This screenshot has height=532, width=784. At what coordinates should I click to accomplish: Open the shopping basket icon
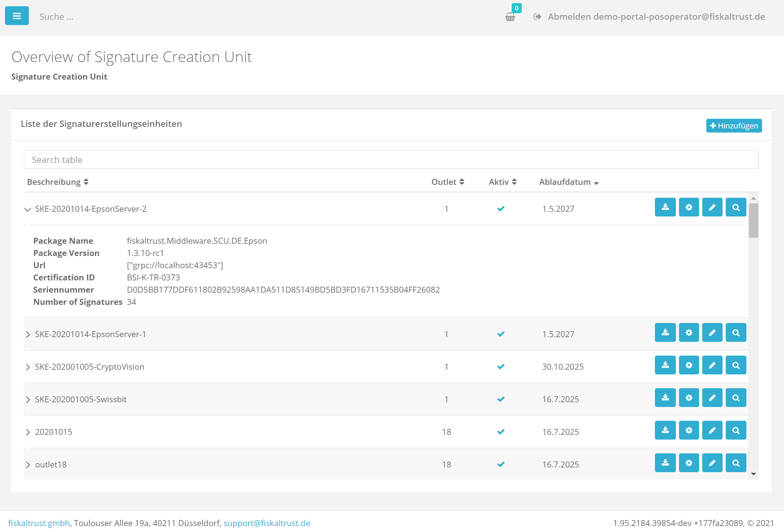(x=510, y=17)
